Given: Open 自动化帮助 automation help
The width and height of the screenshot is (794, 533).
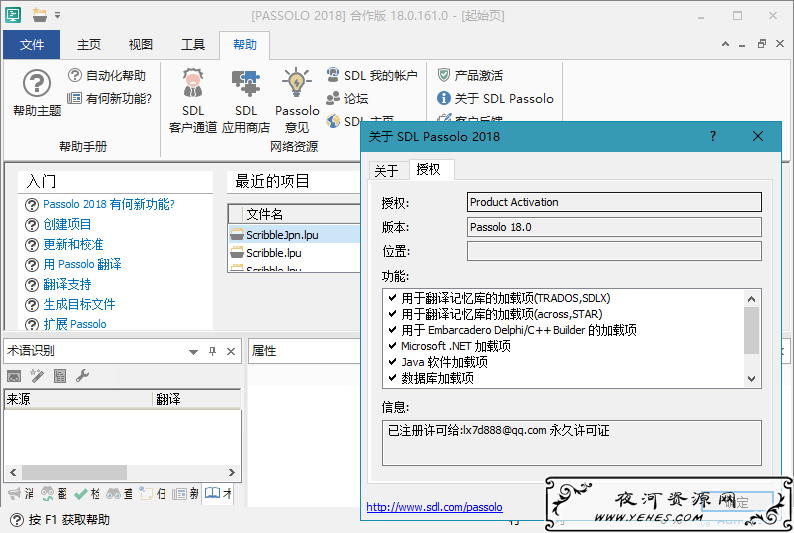Looking at the screenshot, I should 107,75.
